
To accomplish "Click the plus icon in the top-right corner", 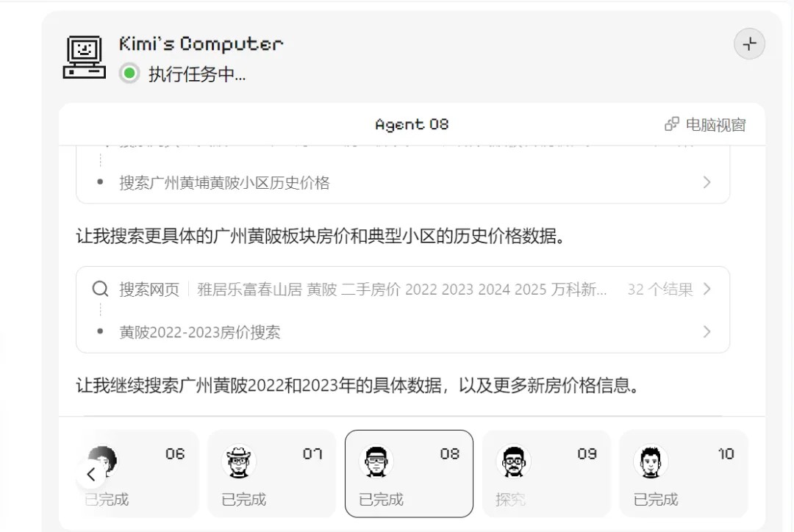I will (x=749, y=44).
